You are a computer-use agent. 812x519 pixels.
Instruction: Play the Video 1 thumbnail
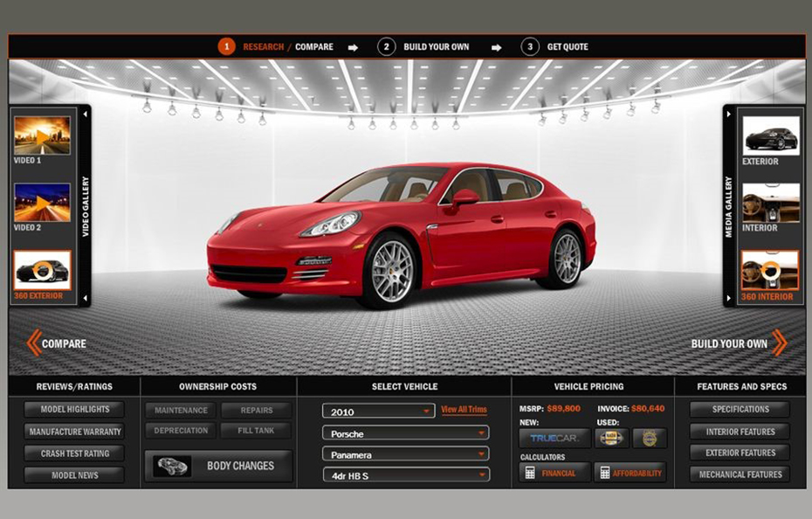click(42, 135)
